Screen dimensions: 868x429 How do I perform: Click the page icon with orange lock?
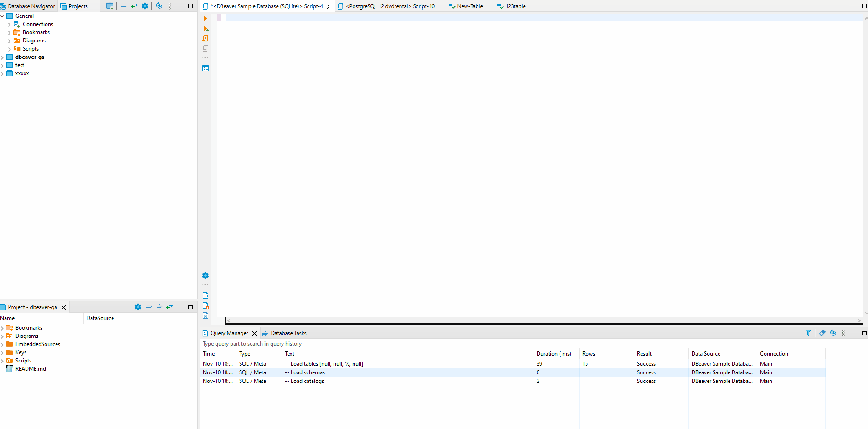205,305
